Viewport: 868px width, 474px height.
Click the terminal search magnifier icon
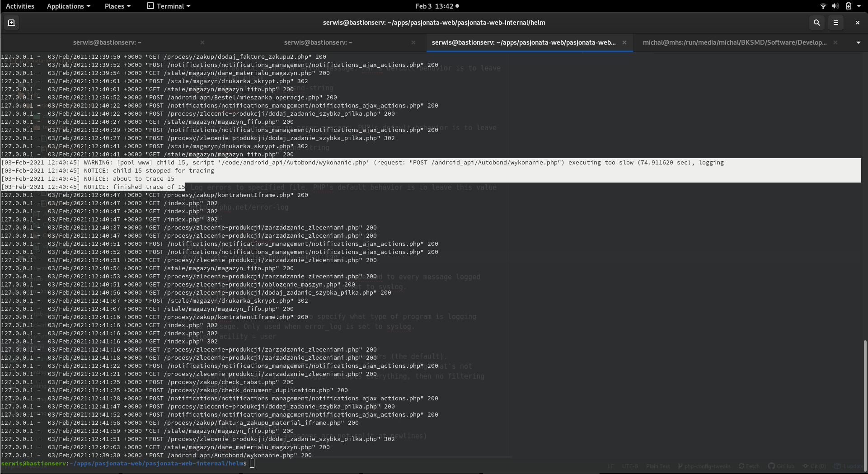[816, 23]
